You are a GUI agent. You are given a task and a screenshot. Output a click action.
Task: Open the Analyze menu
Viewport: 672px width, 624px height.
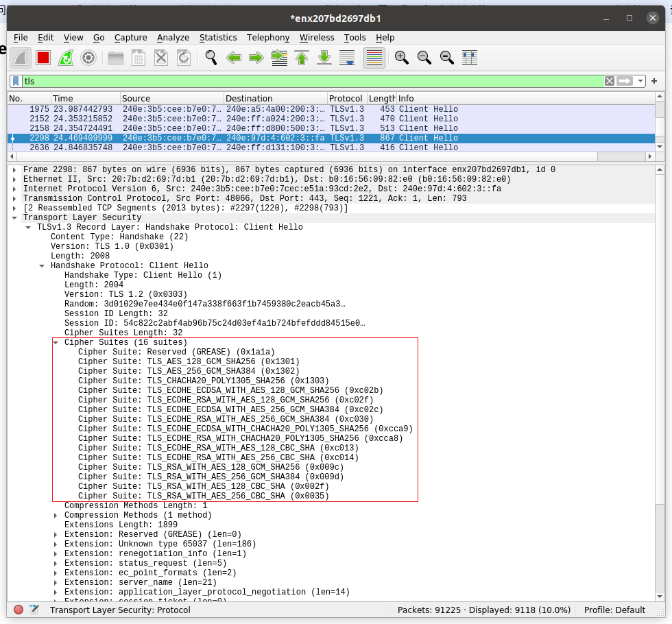[173, 38]
